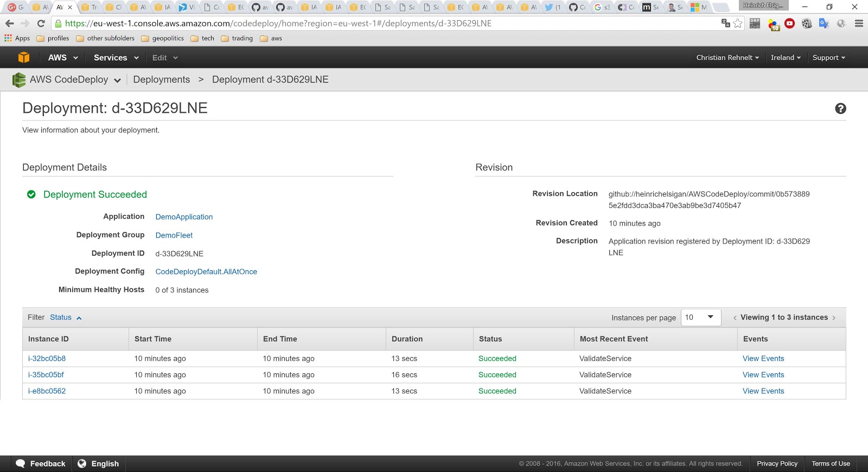
Task: Open the CodeDeployDefault.AllAtOnce config link
Action: [x=206, y=272]
